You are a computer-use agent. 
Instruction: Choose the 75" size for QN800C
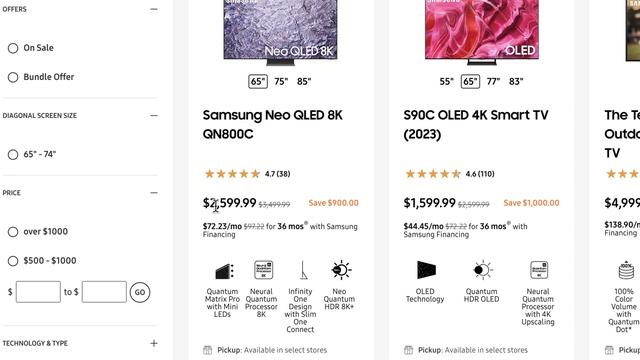281,82
